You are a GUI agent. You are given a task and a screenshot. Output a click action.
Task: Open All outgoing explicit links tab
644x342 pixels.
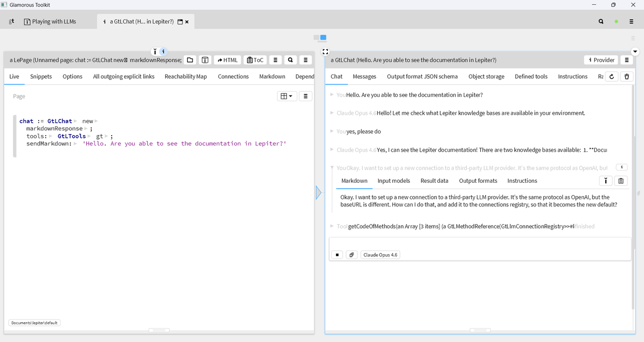tap(123, 77)
